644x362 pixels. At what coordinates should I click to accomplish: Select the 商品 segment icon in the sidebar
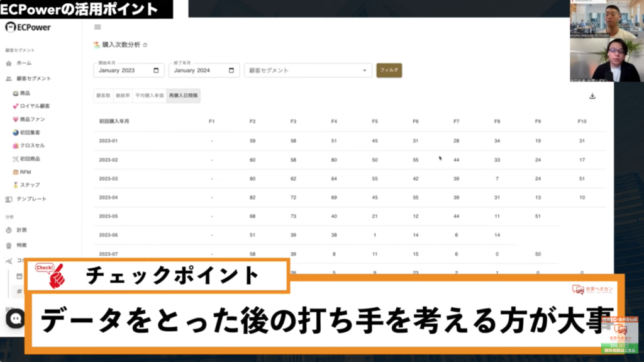[16, 93]
